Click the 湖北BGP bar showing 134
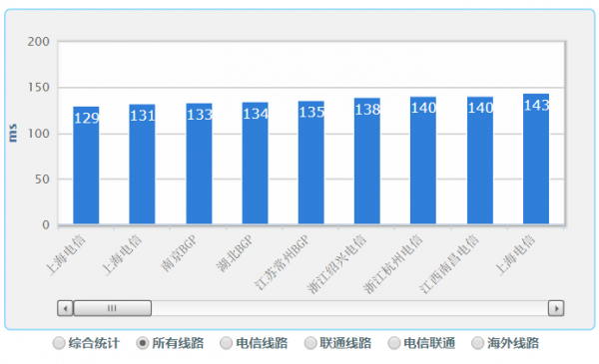This screenshot has height=364, width=599. pyautogui.click(x=256, y=163)
